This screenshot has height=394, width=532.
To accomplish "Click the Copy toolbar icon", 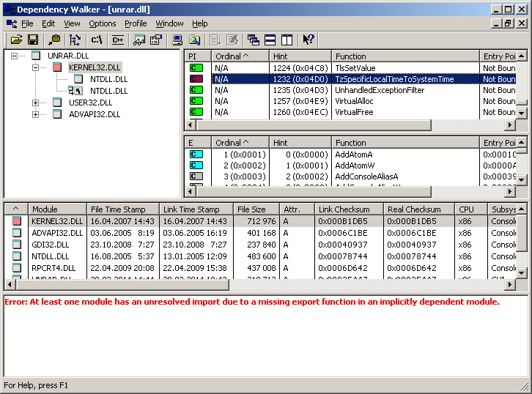I will coord(54,40).
